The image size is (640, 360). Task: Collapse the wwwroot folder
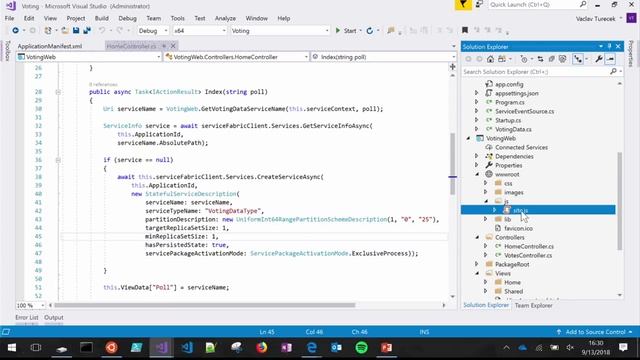click(x=477, y=174)
